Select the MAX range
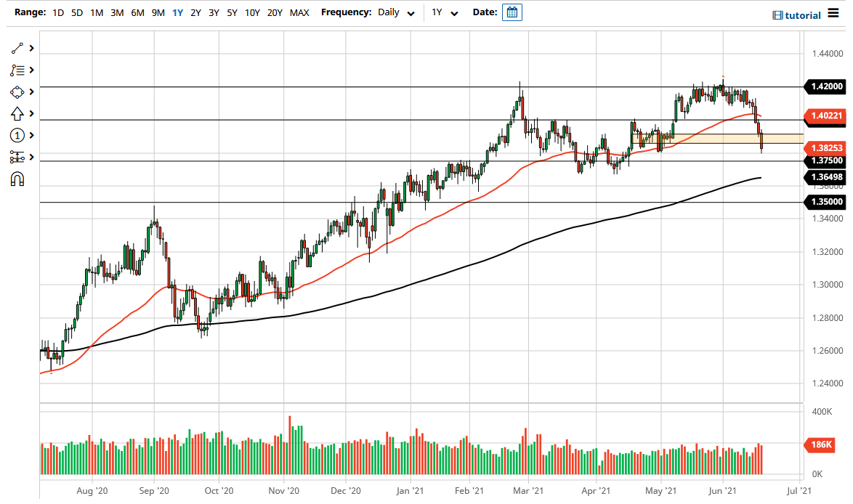The height and width of the screenshot is (504, 853). pyautogui.click(x=299, y=12)
